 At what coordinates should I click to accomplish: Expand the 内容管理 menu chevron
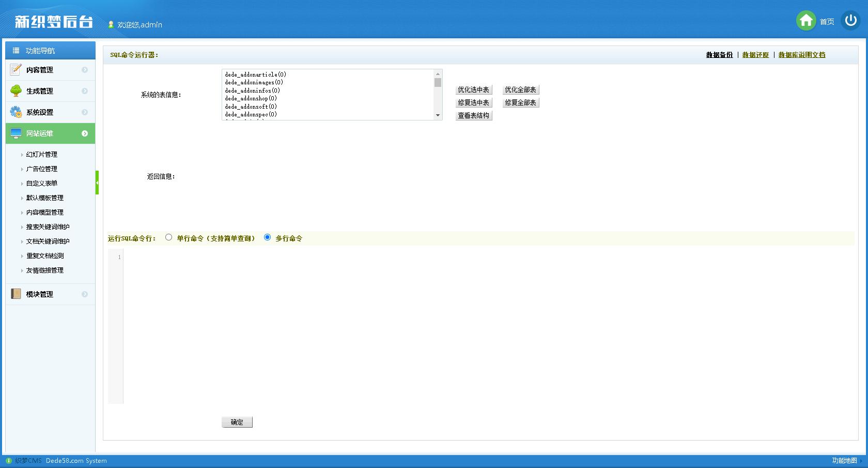(x=85, y=70)
